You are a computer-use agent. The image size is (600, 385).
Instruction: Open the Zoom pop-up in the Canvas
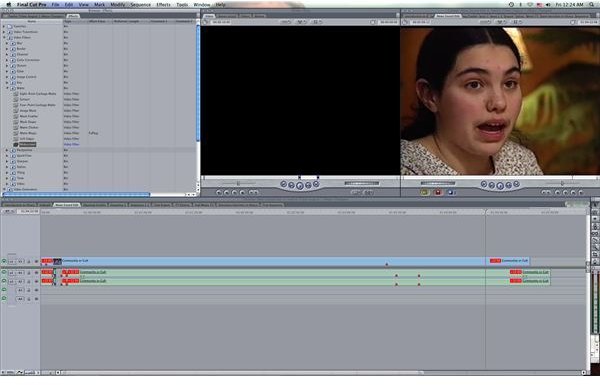point(485,22)
